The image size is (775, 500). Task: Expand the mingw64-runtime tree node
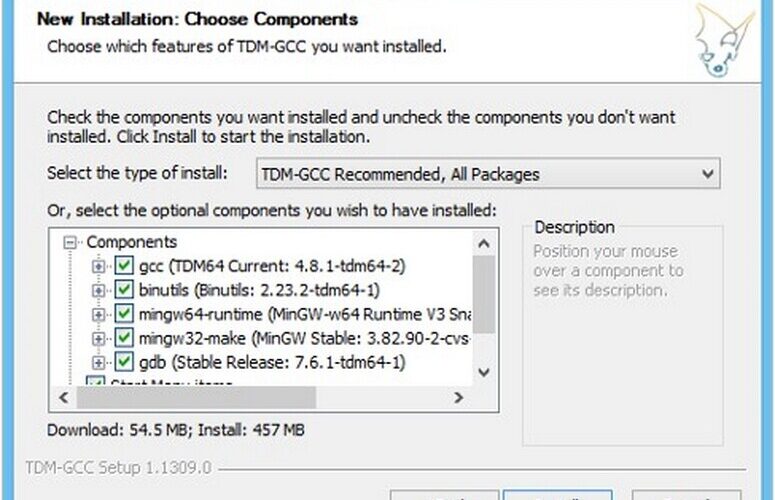tap(98, 314)
